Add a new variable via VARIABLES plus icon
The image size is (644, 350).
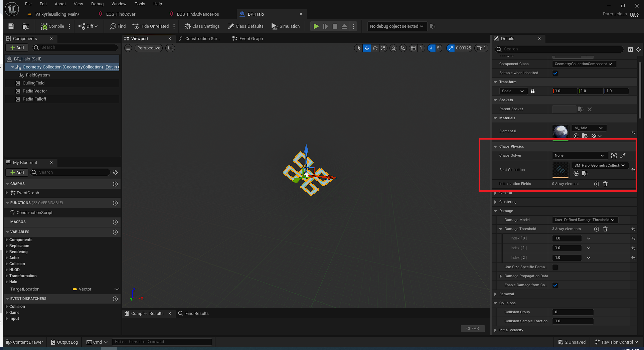point(115,232)
